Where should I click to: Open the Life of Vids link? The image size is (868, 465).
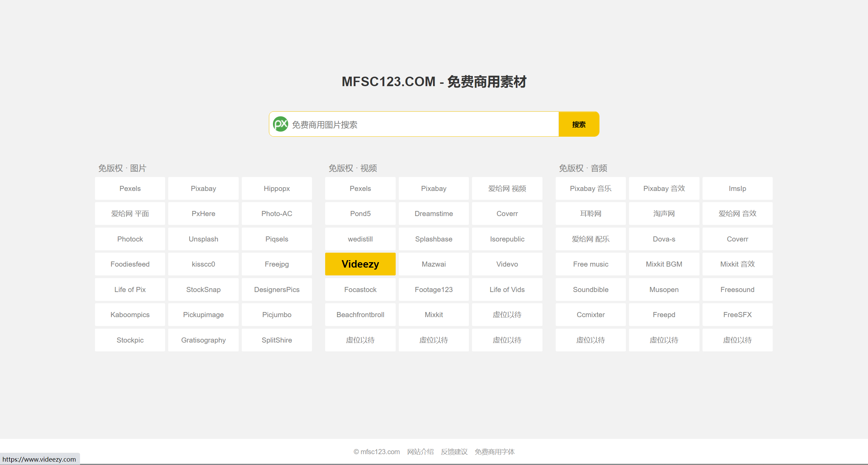[507, 289]
